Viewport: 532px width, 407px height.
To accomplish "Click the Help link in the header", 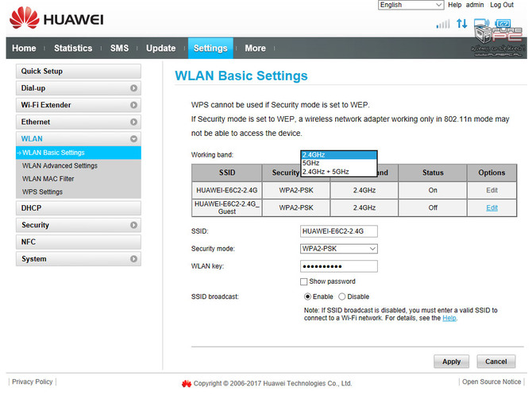I will click(x=455, y=5).
